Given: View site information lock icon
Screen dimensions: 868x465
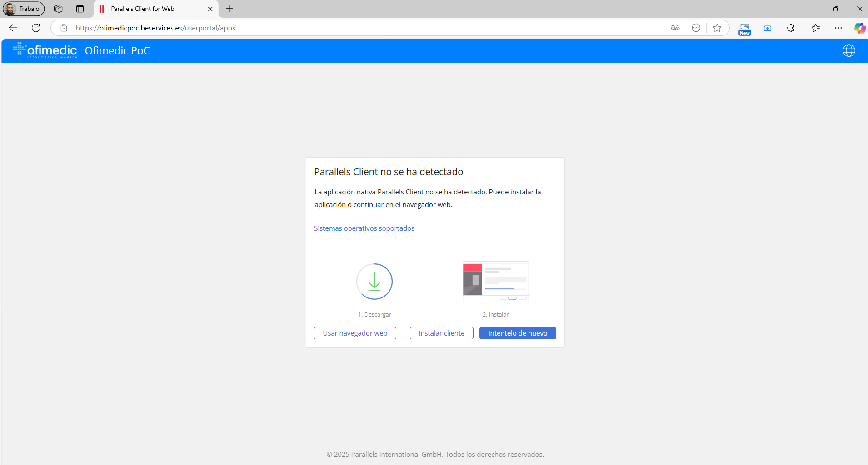Looking at the screenshot, I should click(64, 28).
